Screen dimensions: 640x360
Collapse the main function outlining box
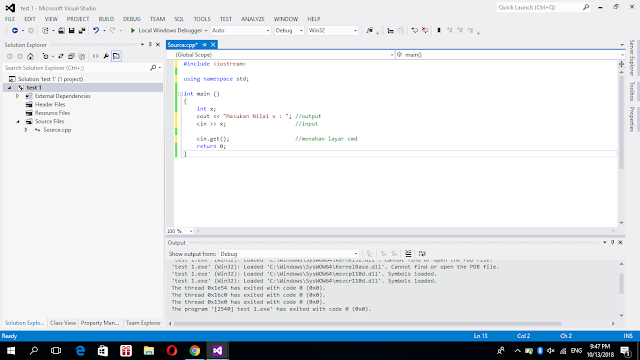[180, 94]
